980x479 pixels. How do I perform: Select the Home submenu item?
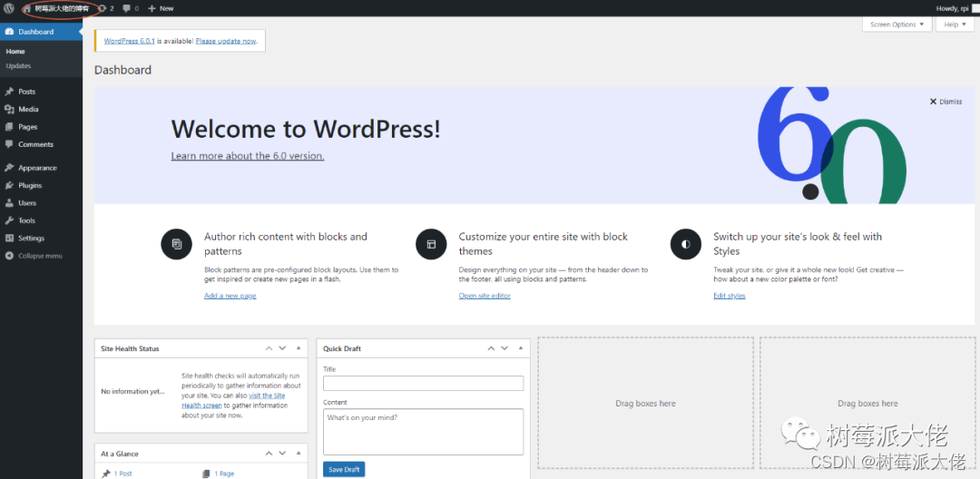(15, 51)
